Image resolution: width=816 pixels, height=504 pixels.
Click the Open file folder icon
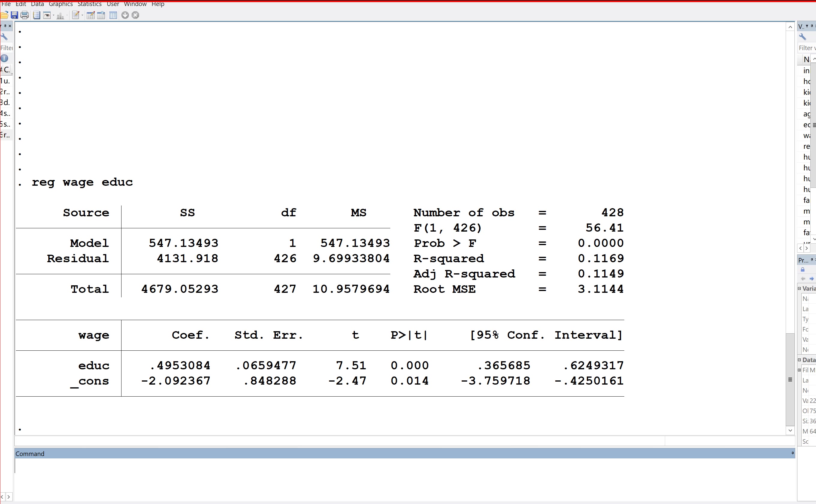click(4, 15)
